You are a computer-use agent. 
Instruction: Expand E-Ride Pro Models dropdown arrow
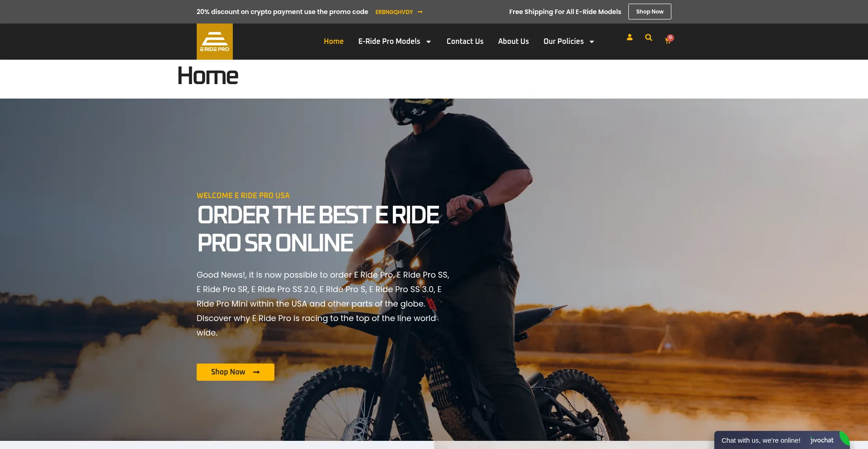click(429, 42)
